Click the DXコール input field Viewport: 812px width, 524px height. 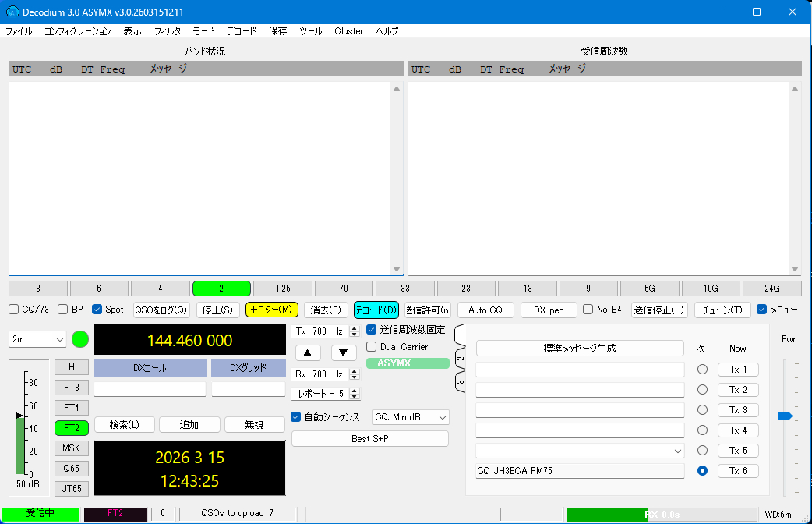(x=150, y=388)
